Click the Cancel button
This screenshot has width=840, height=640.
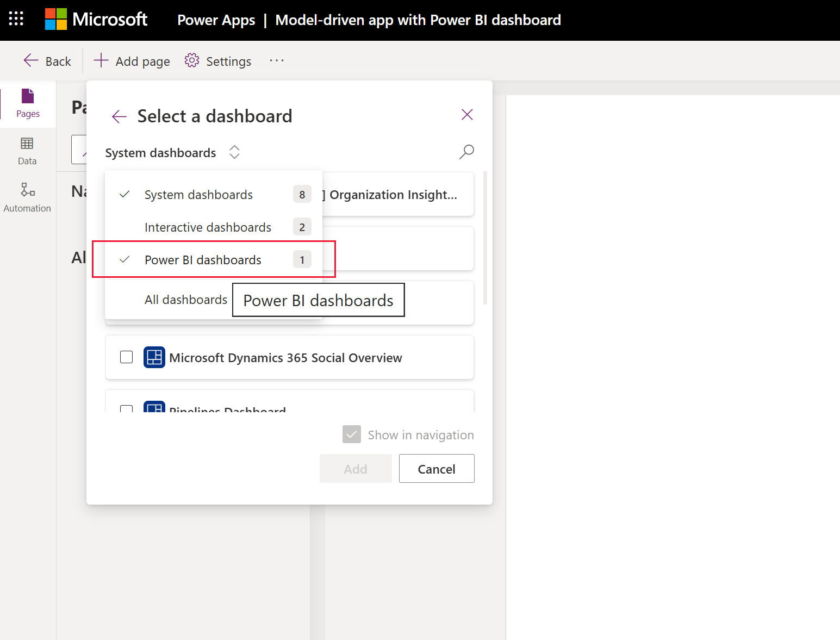click(436, 468)
